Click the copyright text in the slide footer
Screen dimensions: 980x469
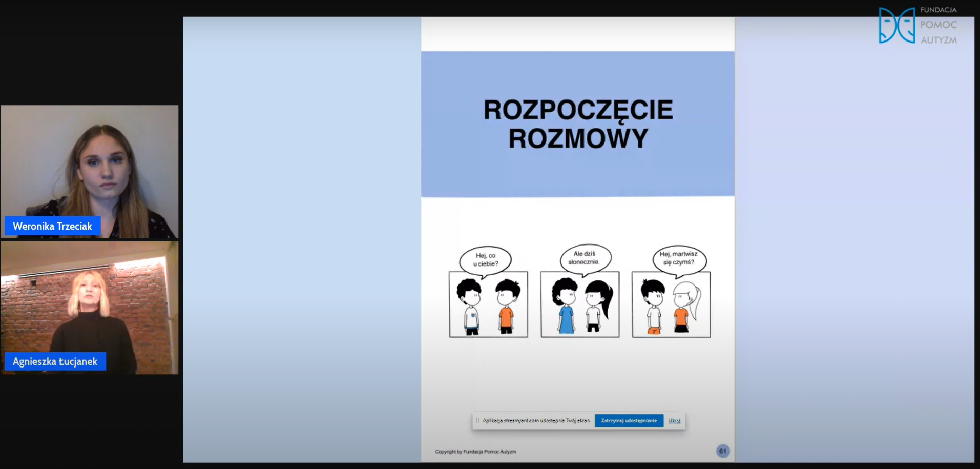[x=475, y=452]
